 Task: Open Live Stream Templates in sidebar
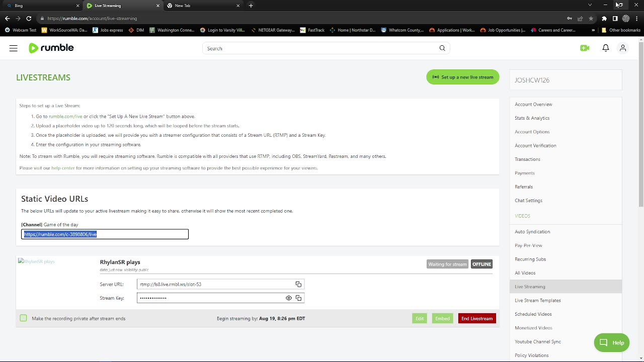[537, 301]
